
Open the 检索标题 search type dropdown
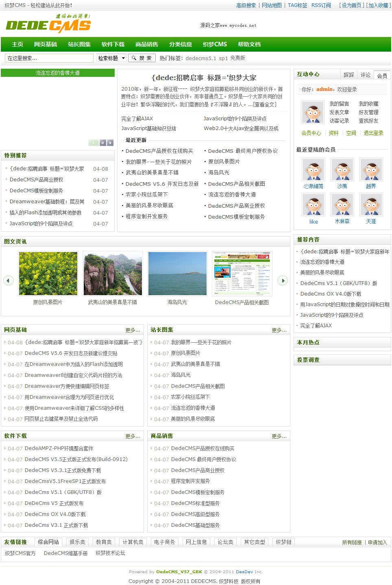[x=111, y=58]
